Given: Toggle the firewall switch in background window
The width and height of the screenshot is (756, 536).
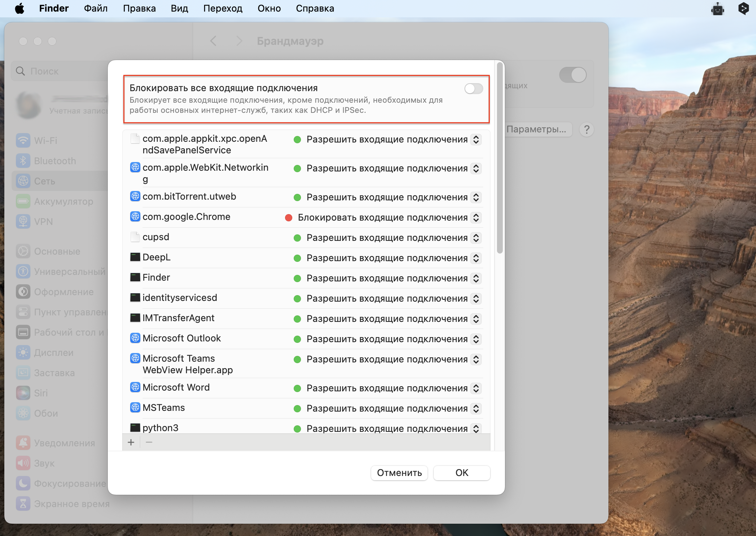Looking at the screenshot, I should [x=573, y=75].
